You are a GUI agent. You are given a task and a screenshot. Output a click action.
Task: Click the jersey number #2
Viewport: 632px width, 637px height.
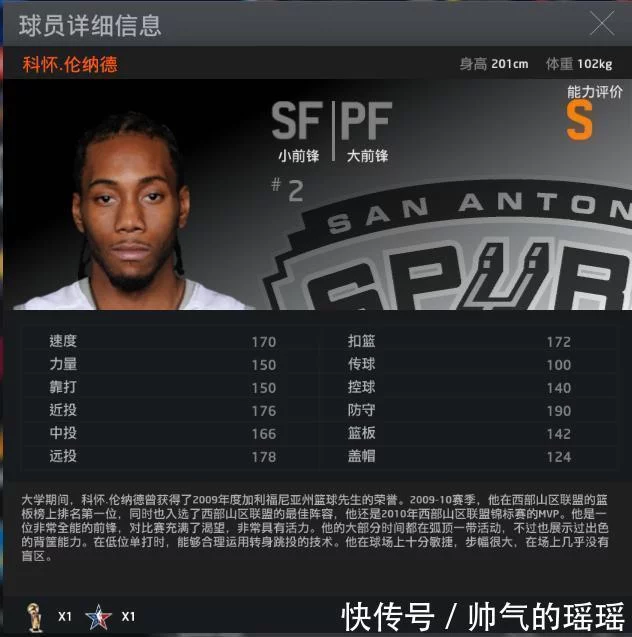288,191
